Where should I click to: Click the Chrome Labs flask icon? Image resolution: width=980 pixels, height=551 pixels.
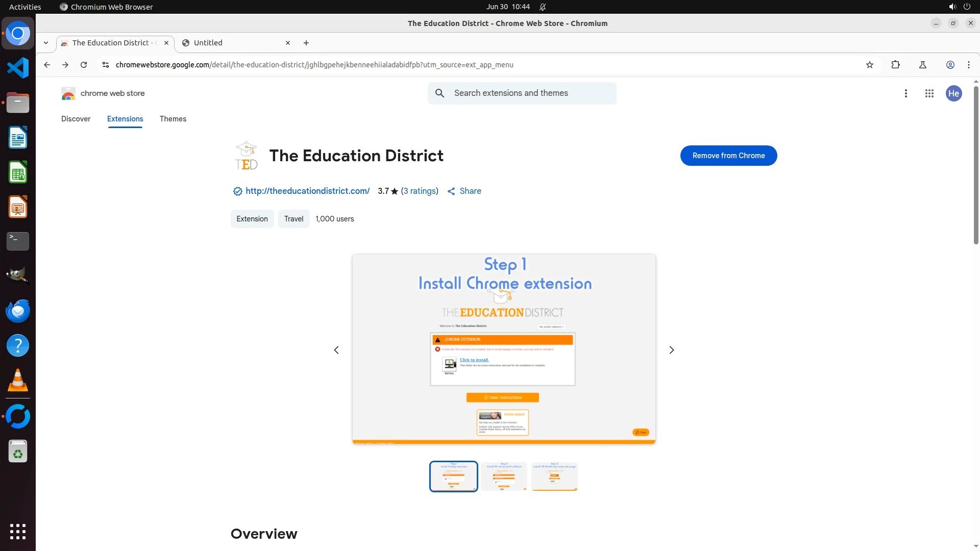pyautogui.click(x=922, y=65)
